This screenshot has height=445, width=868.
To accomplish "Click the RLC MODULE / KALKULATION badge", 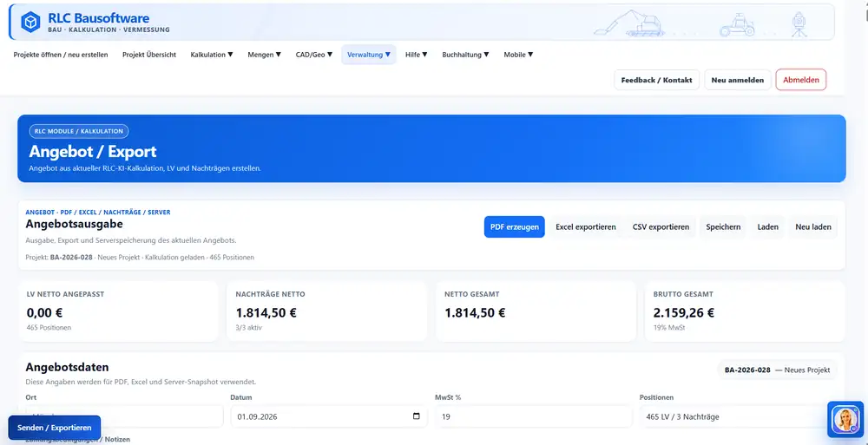I will [79, 131].
